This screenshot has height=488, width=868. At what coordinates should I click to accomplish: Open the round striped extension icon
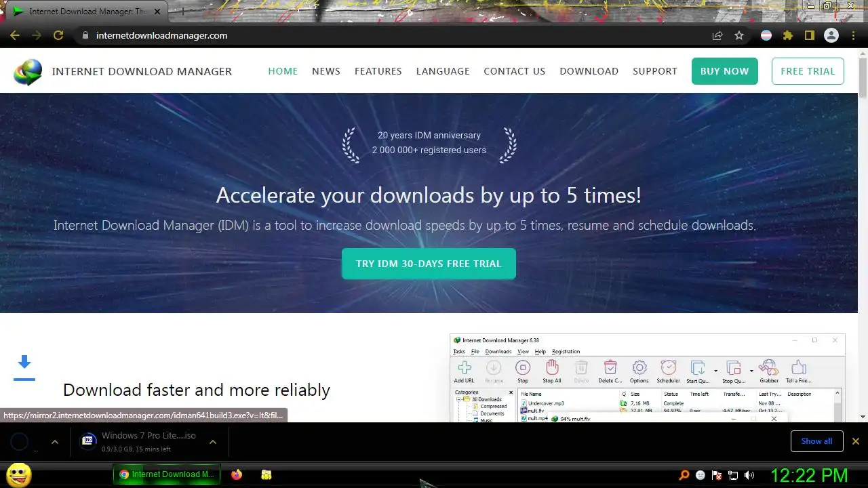point(766,35)
